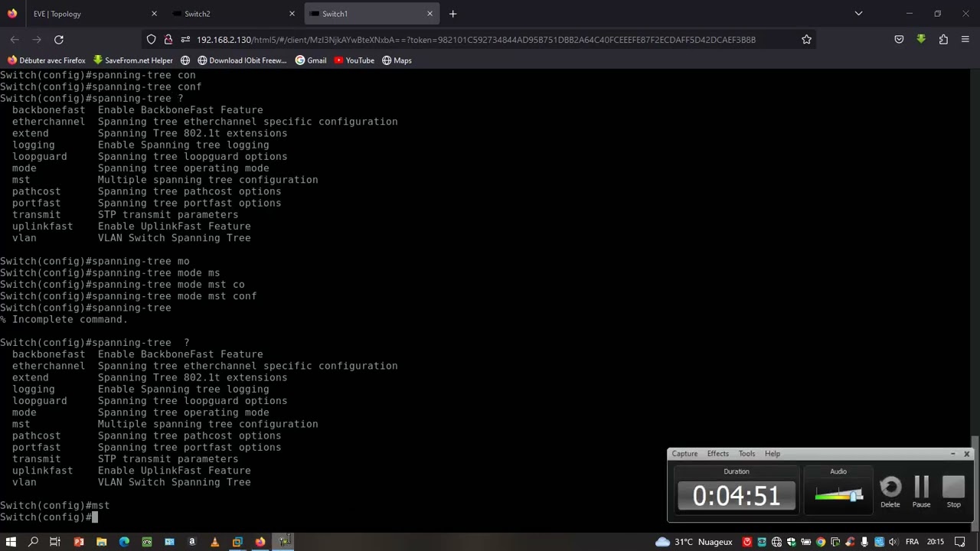Open the Extensions puzzle icon
Viewport: 980px width, 551px height.
[943, 40]
